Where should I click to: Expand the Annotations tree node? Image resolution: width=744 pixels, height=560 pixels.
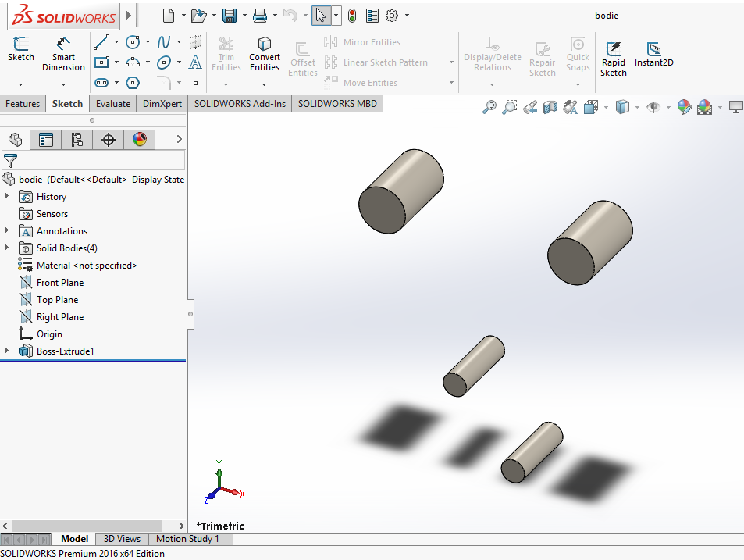pyautogui.click(x=7, y=230)
